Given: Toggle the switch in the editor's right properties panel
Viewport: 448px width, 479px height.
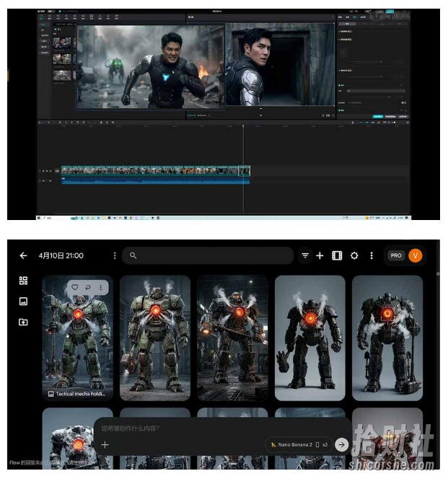Looking at the screenshot, I should [403, 102].
